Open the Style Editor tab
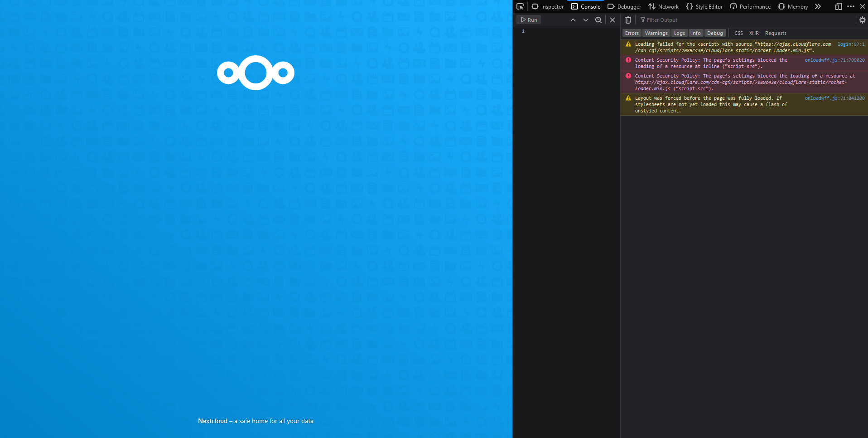Viewport: 868px width, 438px height. tap(704, 6)
